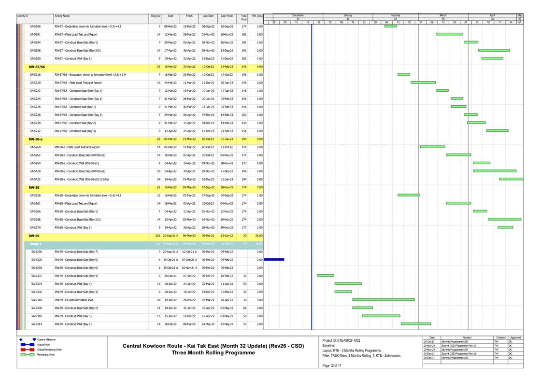Collapse the RW-S7/S8 group band
This screenshot has height=392, width=555.
click(x=37, y=67)
